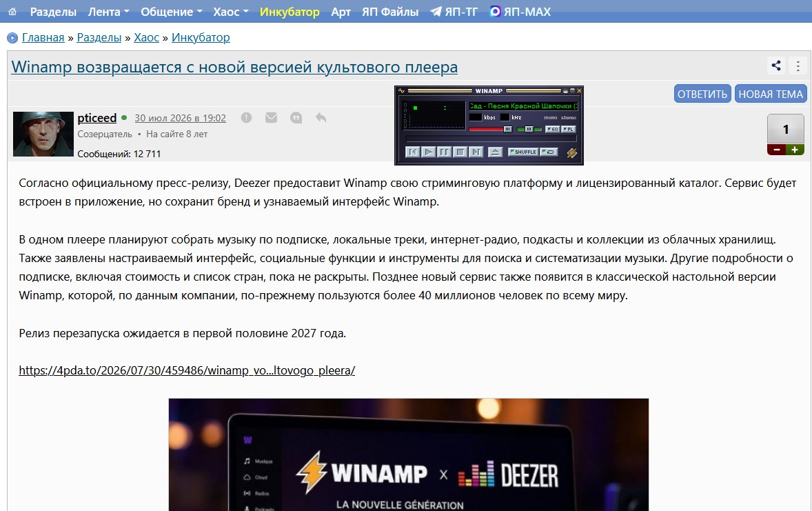This screenshot has width=812, height=511.
Task: Open pticeed user profile link
Action: [x=97, y=118]
